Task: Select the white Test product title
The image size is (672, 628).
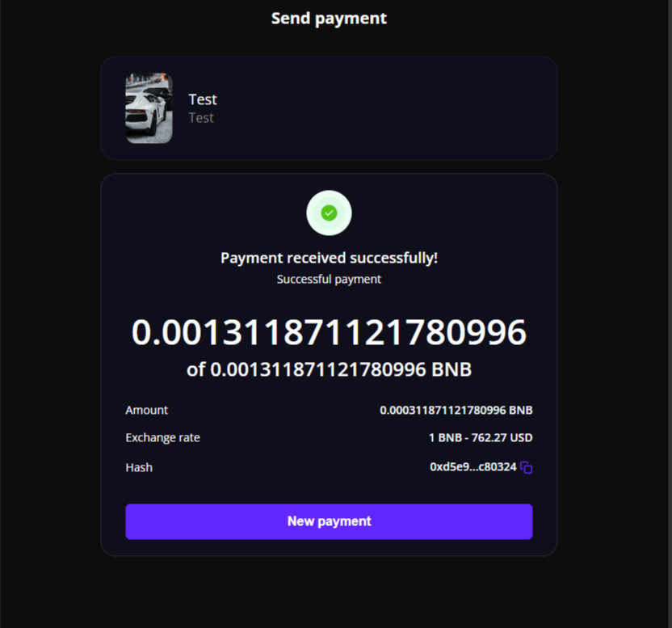Action: pos(203,99)
